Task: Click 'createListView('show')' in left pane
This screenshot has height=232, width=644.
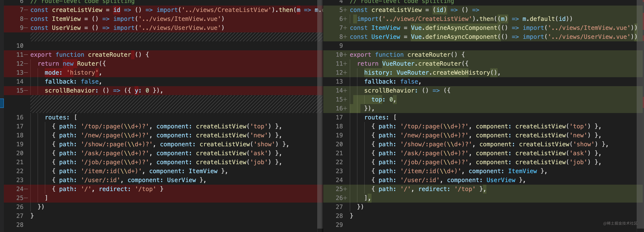Action: 239,144
